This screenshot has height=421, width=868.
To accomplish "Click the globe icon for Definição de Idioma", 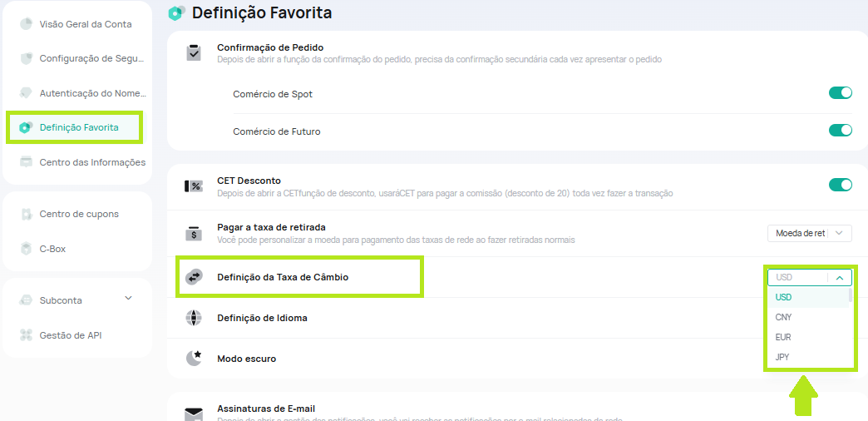I will [x=193, y=318].
